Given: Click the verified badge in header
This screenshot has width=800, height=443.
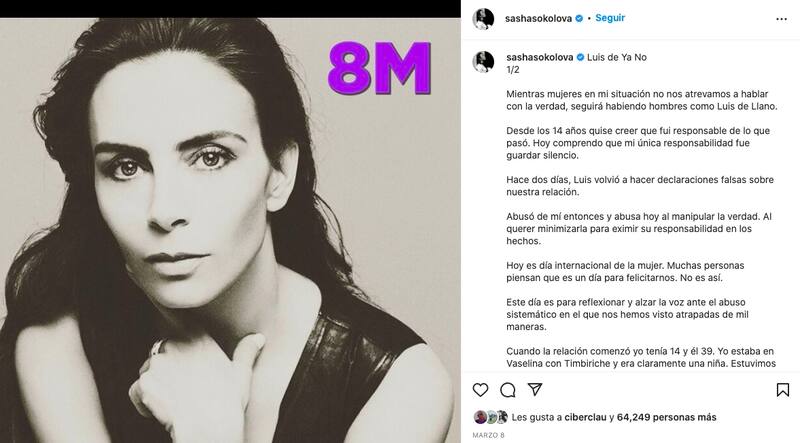Looking at the screenshot, I should click(579, 18).
